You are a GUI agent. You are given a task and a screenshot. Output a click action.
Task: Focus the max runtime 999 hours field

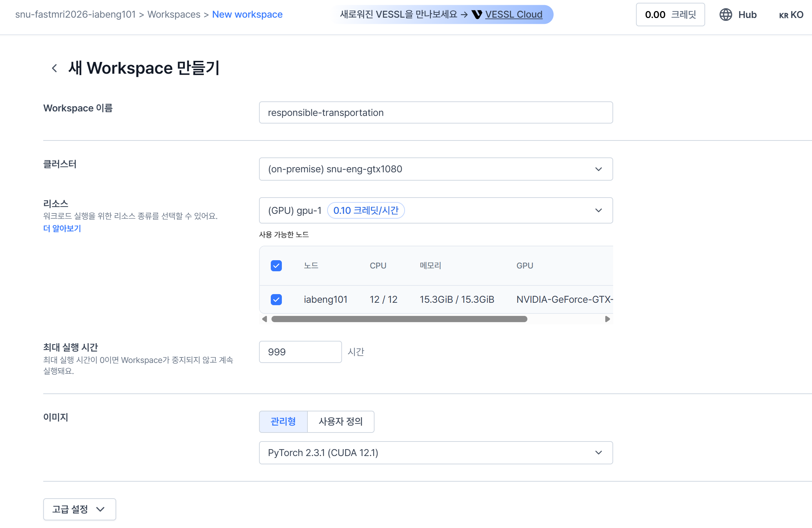(300, 352)
